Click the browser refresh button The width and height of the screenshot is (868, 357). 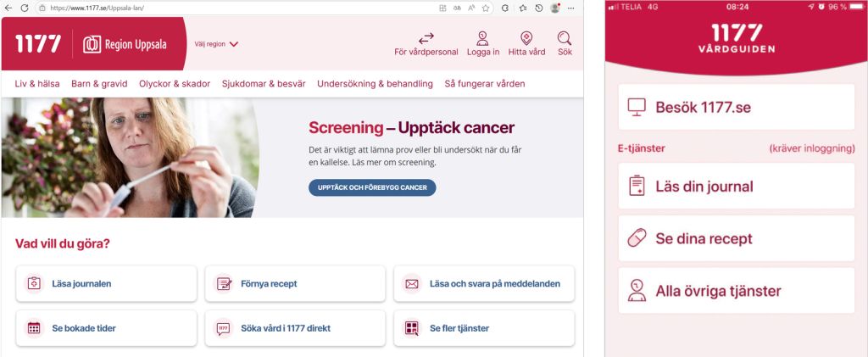24,8
